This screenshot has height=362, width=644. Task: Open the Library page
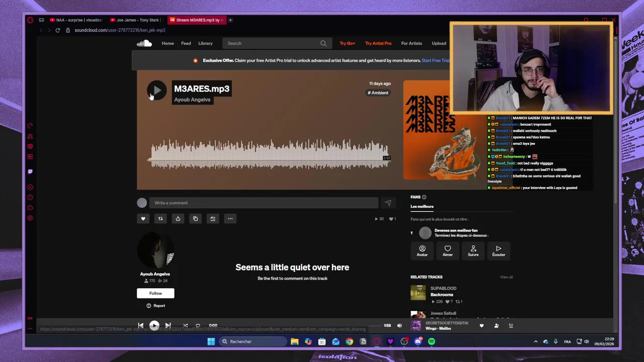pyautogui.click(x=205, y=43)
